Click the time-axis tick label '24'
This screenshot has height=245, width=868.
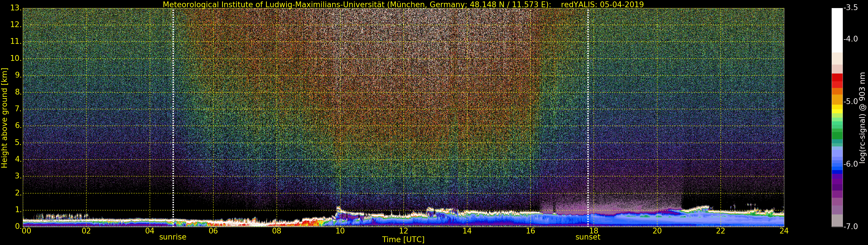click(x=784, y=231)
